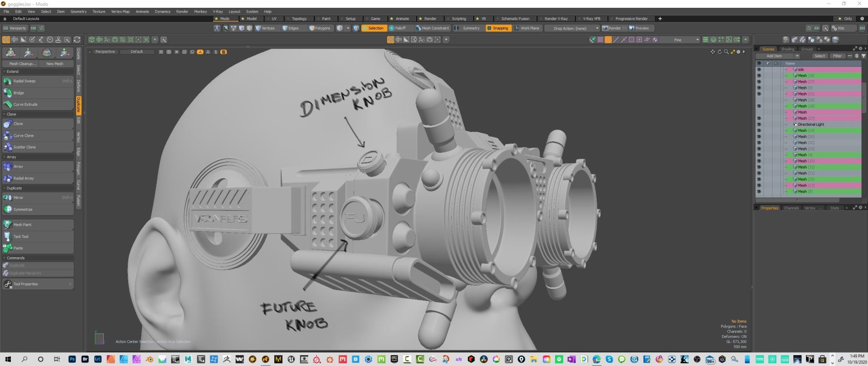Hide the sds item via eye icon
Viewport: 868px width, 366px height.
[x=759, y=69]
